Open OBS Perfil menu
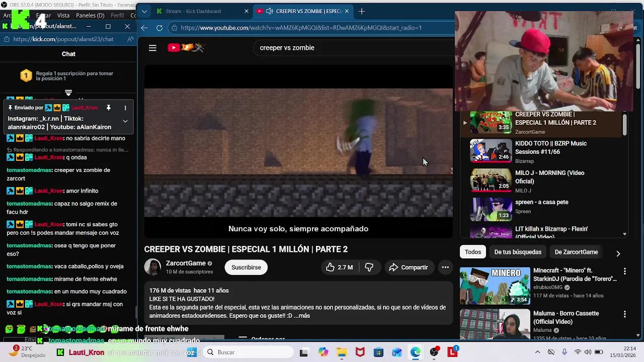Viewport: 644px width, 362px height. tap(117, 16)
